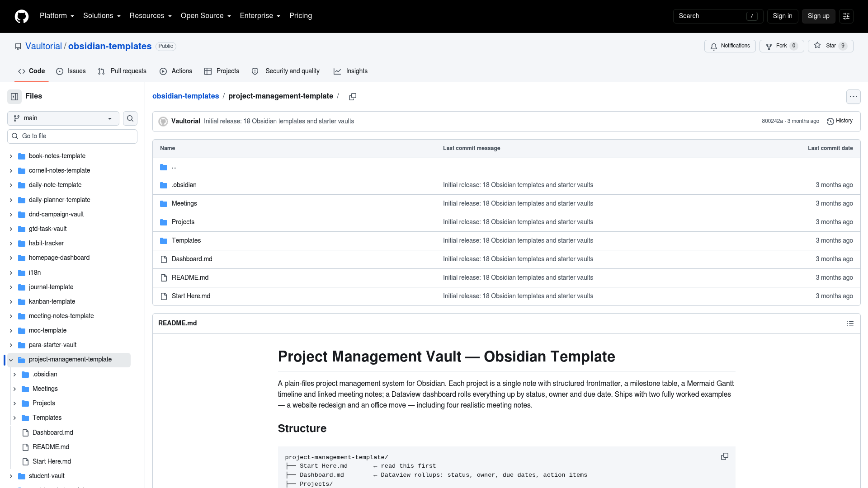The image size is (868, 488).
Task: Click the Sign in button
Action: (x=783, y=16)
